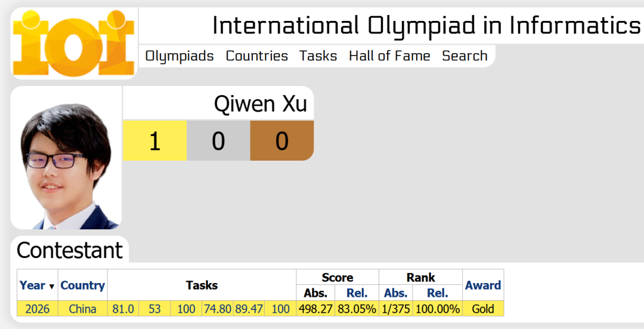Image resolution: width=644 pixels, height=329 pixels.
Task: Click the gold medal count box
Action: pyautogui.click(x=155, y=141)
